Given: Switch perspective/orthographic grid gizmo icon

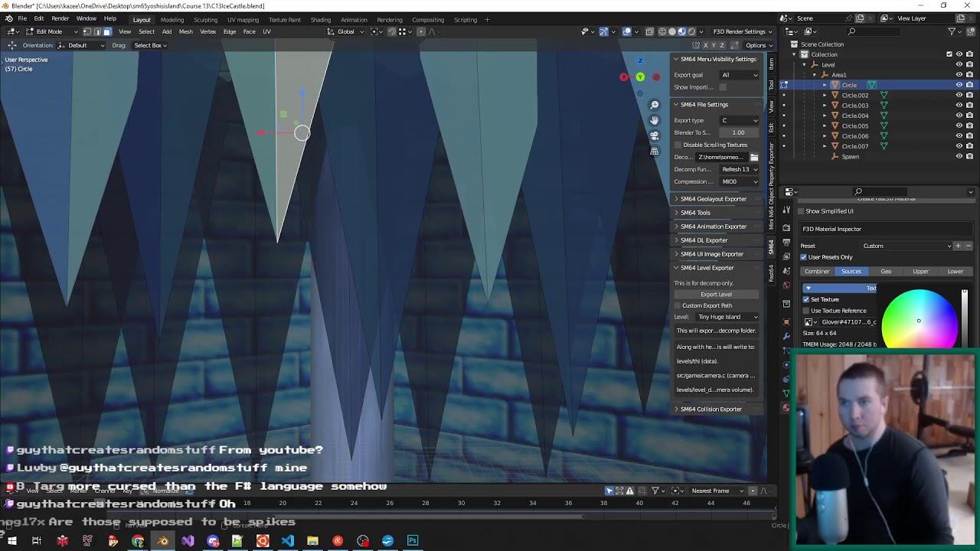Looking at the screenshot, I should coord(654,151).
